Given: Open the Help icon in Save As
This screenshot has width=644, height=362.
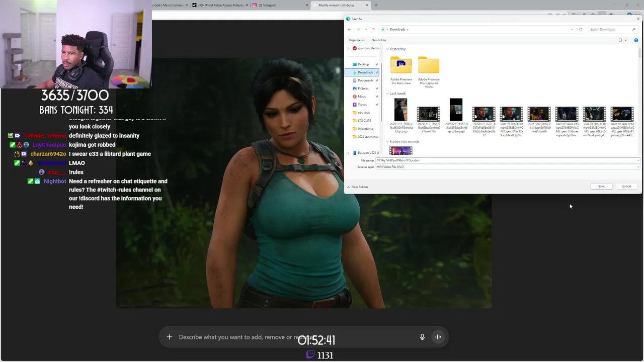Looking at the screenshot, I should [636, 40].
